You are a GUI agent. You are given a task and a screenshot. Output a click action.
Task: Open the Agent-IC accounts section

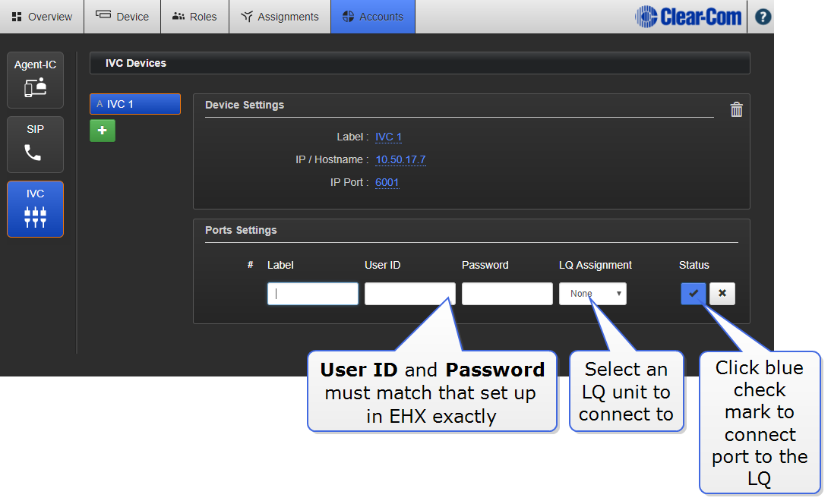pos(36,80)
